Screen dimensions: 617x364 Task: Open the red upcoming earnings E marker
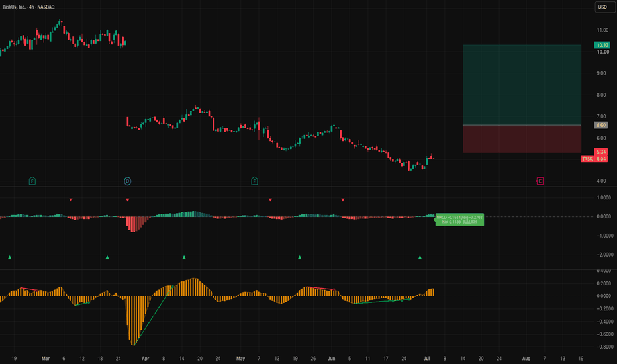pyautogui.click(x=540, y=181)
